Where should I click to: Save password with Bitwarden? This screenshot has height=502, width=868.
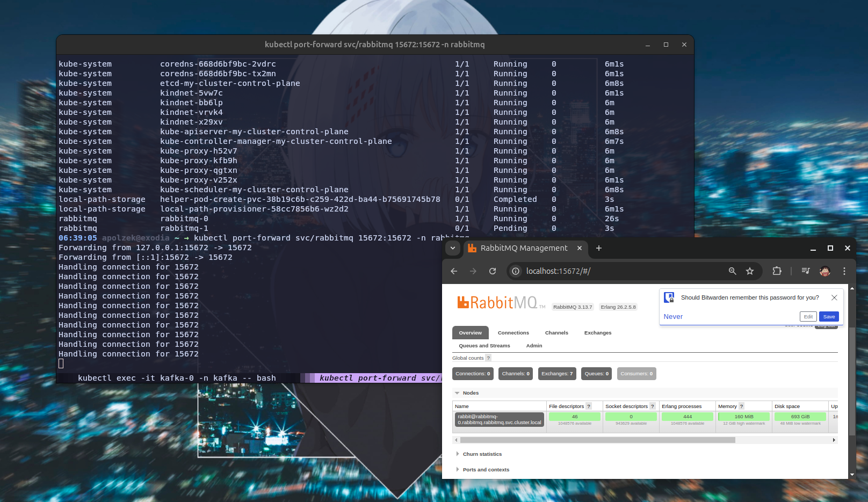point(829,317)
